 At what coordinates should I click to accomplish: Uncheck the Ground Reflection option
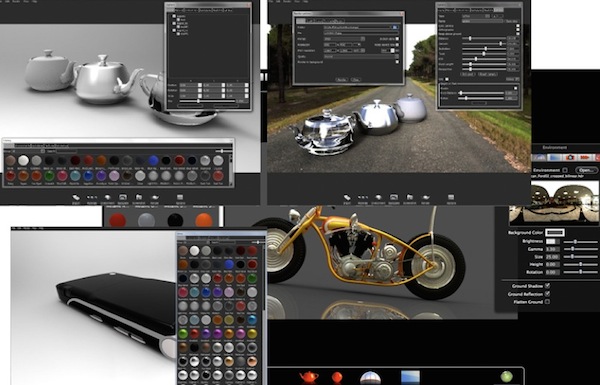[x=547, y=294]
